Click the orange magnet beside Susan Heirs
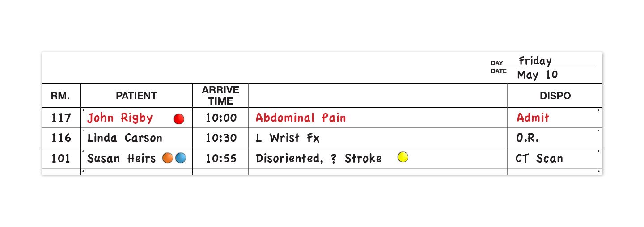This screenshot has width=644, height=227. click(168, 158)
